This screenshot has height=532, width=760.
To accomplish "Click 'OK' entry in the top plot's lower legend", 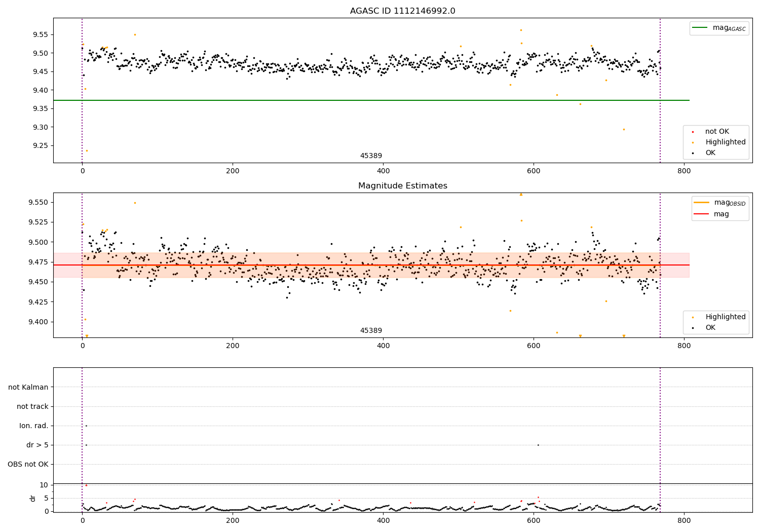I will click(710, 153).
